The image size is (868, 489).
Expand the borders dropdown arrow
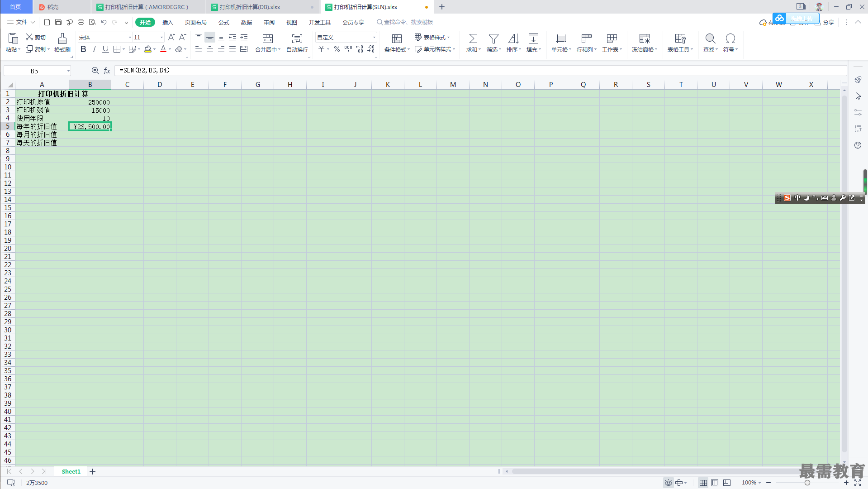click(x=123, y=49)
